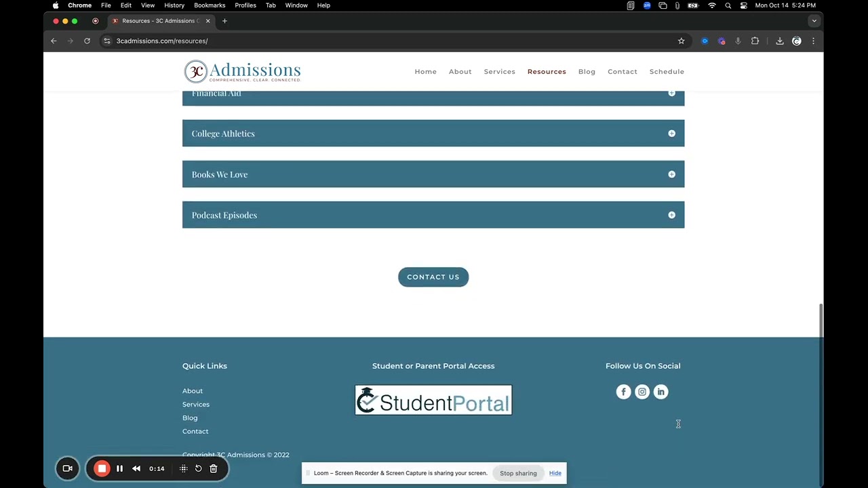Click the microphone icon in Chrome toolbar

pos(738,41)
